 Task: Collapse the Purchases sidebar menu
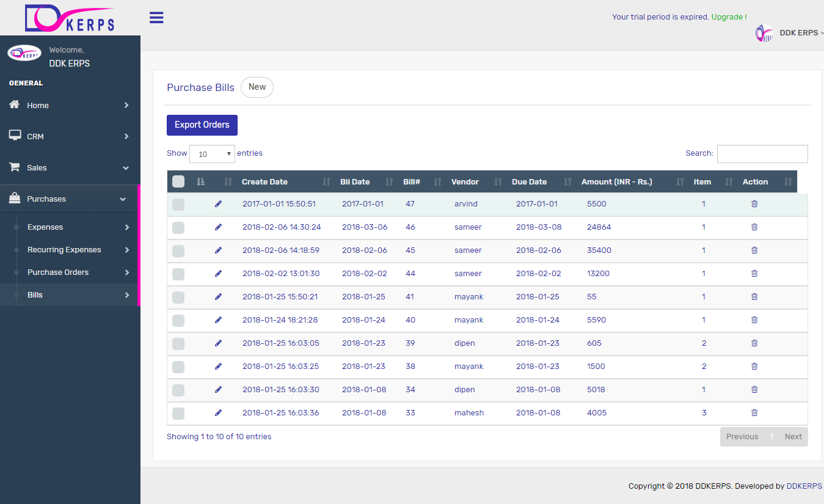click(69, 199)
